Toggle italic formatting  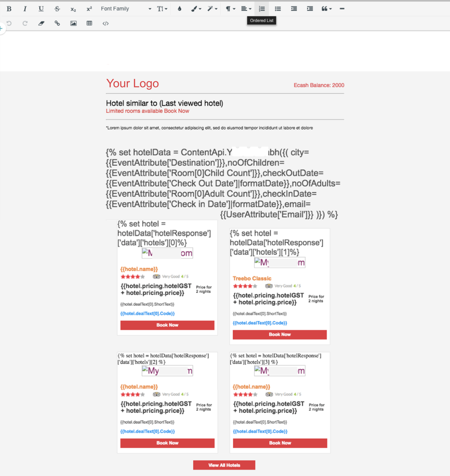coord(25,9)
